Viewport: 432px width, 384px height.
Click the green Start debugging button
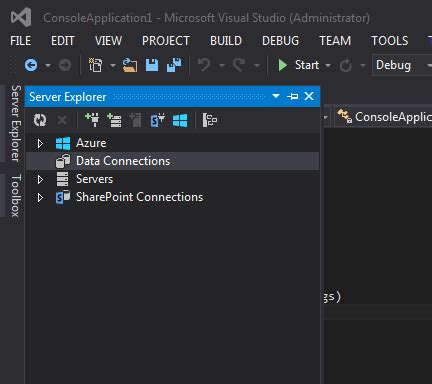pyautogui.click(x=298, y=65)
